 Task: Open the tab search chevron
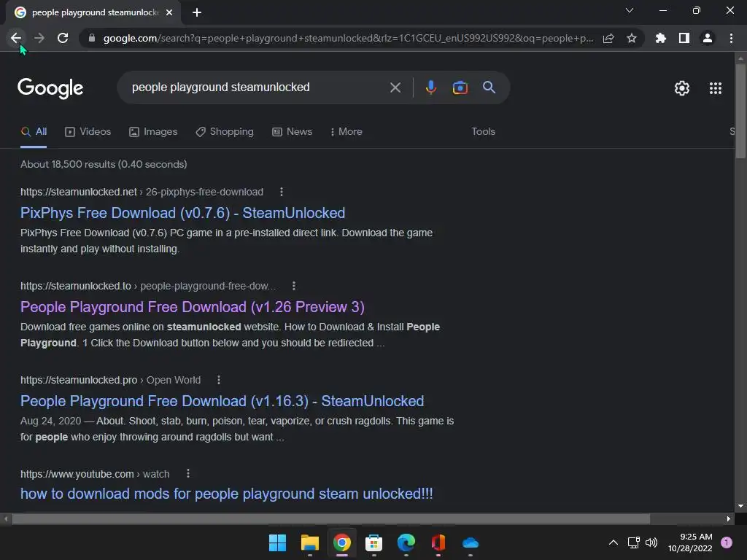coord(630,10)
